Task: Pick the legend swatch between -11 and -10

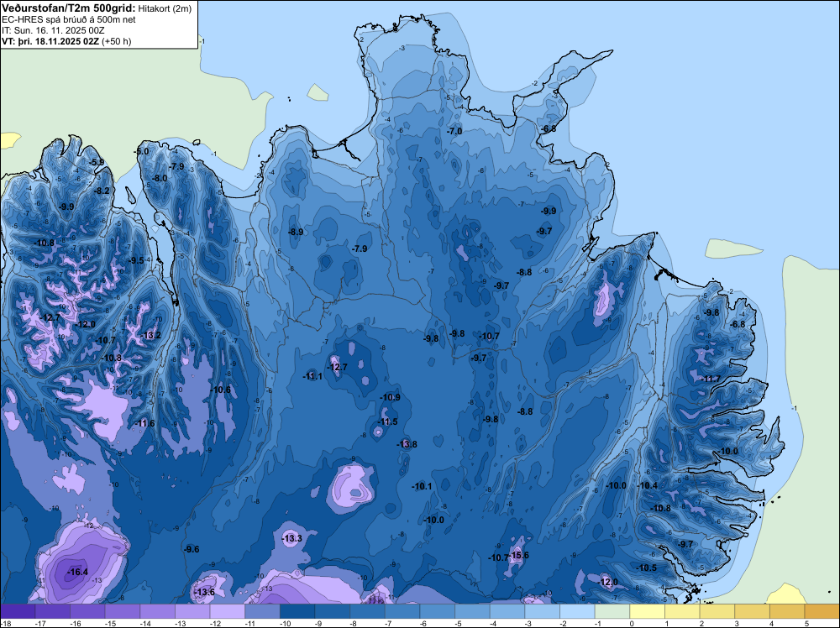Action: coord(262,611)
